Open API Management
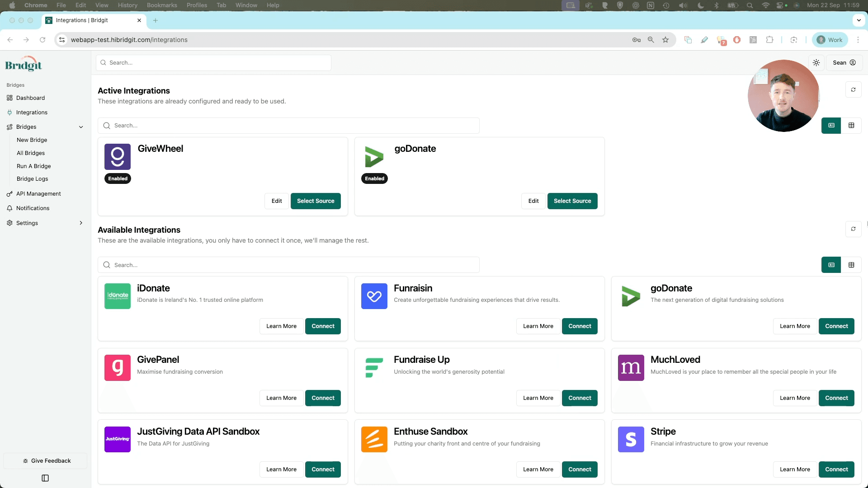 pos(38,193)
